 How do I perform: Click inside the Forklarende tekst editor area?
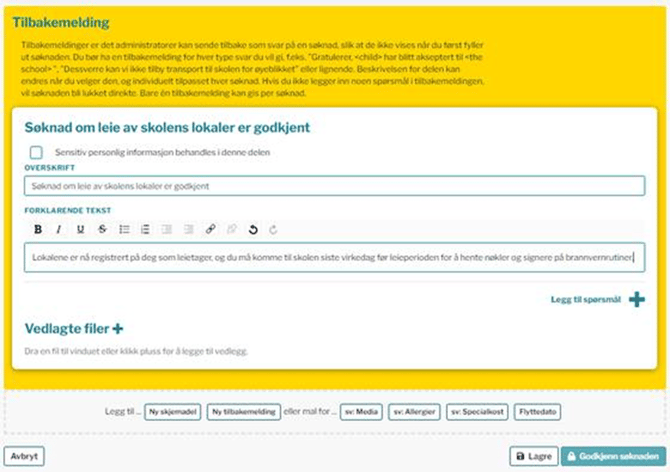330,257
